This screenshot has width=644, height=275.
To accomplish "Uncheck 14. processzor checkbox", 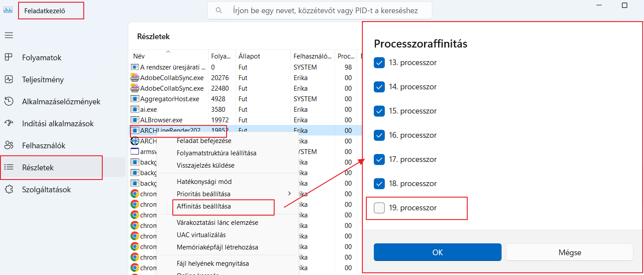I will (x=379, y=87).
